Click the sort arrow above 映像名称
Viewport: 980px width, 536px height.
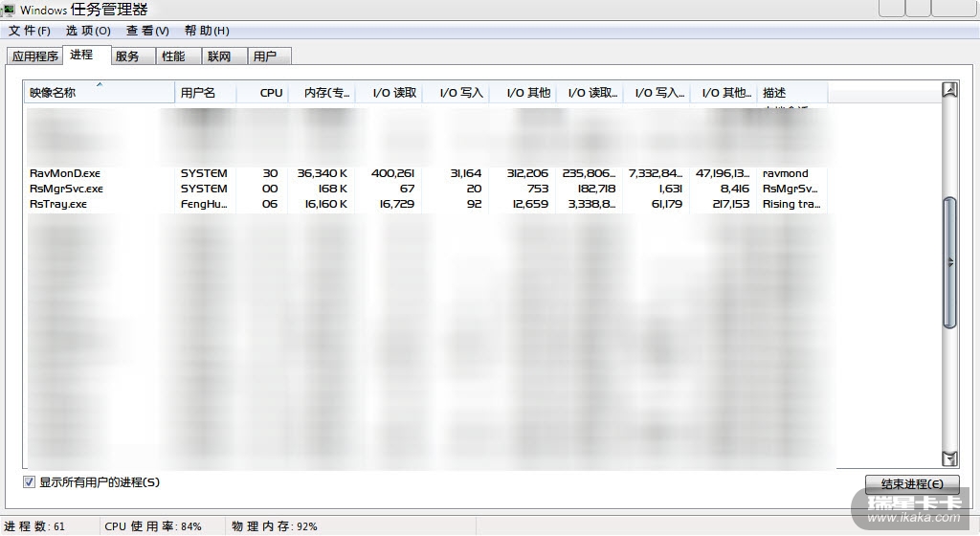99,84
